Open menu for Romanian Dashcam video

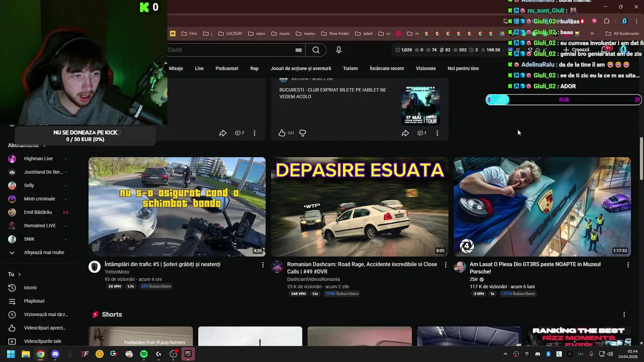pos(445,264)
